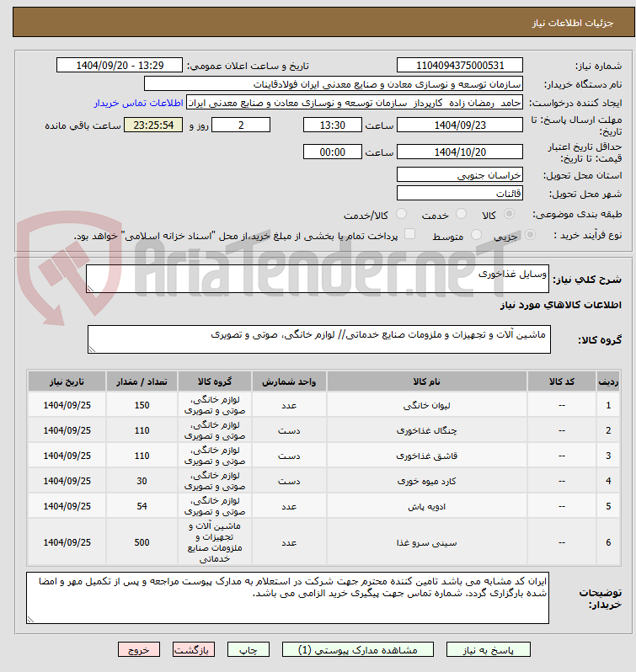Screen dimensions: 636x672
Task: Click the گروه کالا text area
Action: point(319,339)
